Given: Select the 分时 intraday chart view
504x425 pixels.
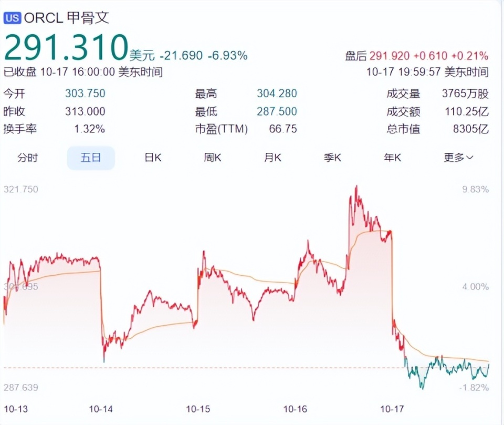Looking at the screenshot, I should [28, 158].
